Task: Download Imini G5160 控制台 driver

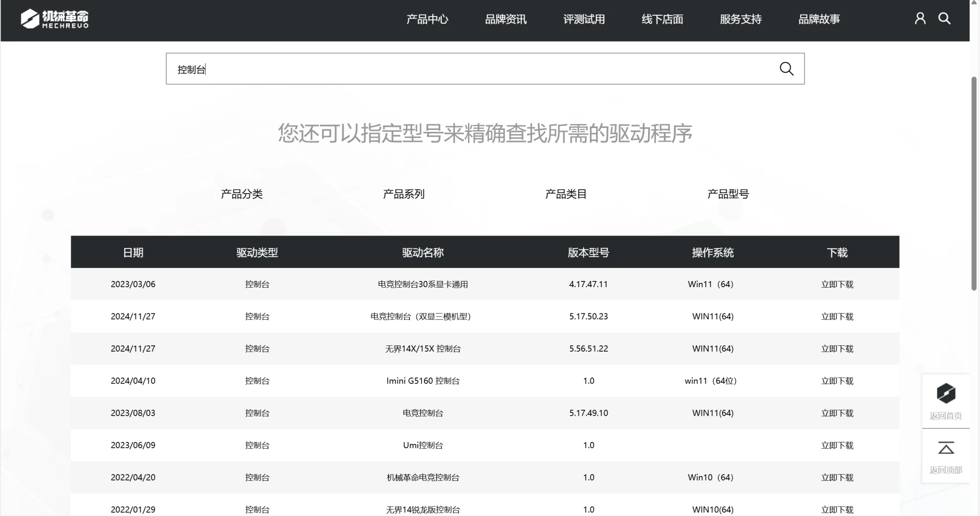Action: (x=837, y=381)
